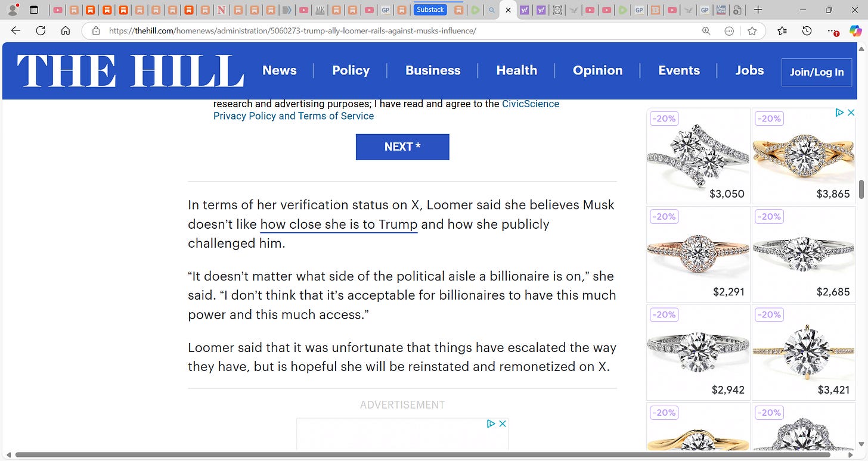Follow 'how close she is to Trump' link
This screenshot has width=868, height=461.
coord(339,225)
